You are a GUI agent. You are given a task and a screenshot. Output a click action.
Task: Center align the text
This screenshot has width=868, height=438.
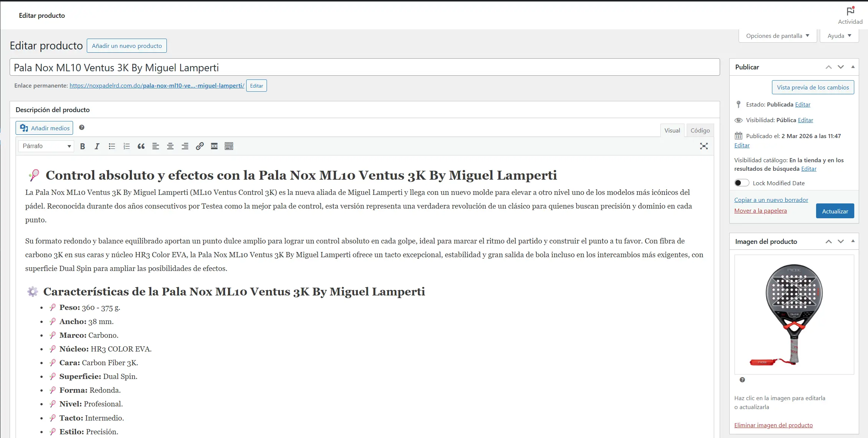pyautogui.click(x=170, y=146)
